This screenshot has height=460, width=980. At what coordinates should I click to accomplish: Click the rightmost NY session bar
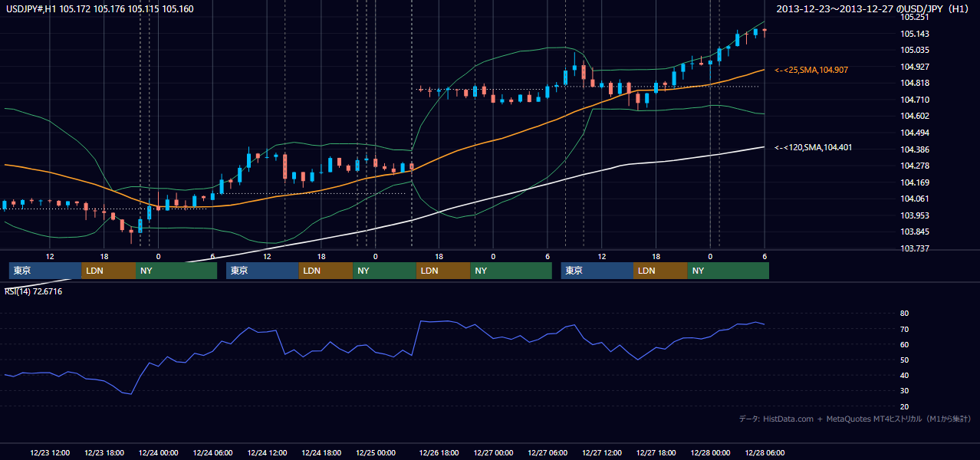(x=728, y=271)
